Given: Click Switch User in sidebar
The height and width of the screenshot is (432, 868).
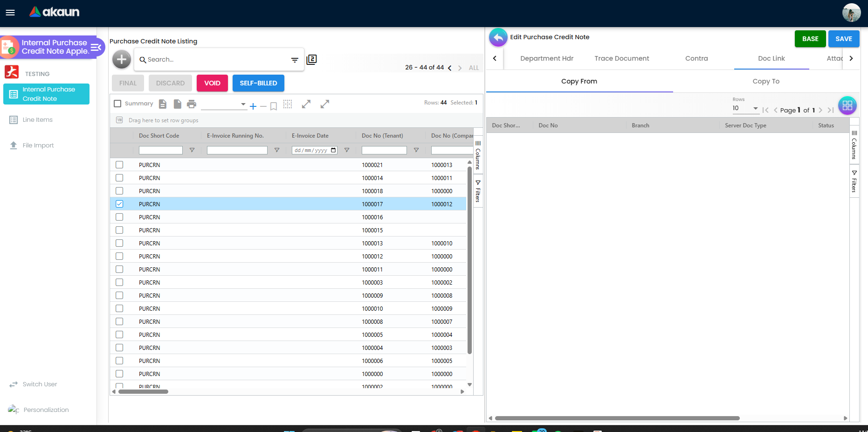Looking at the screenshot, I should pos(40,384).
